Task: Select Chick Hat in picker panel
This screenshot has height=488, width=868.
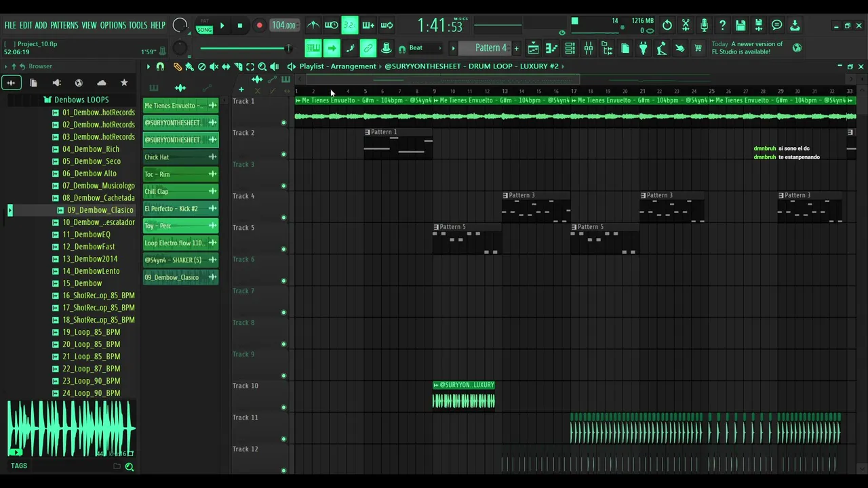Action: tap(180, 157)
